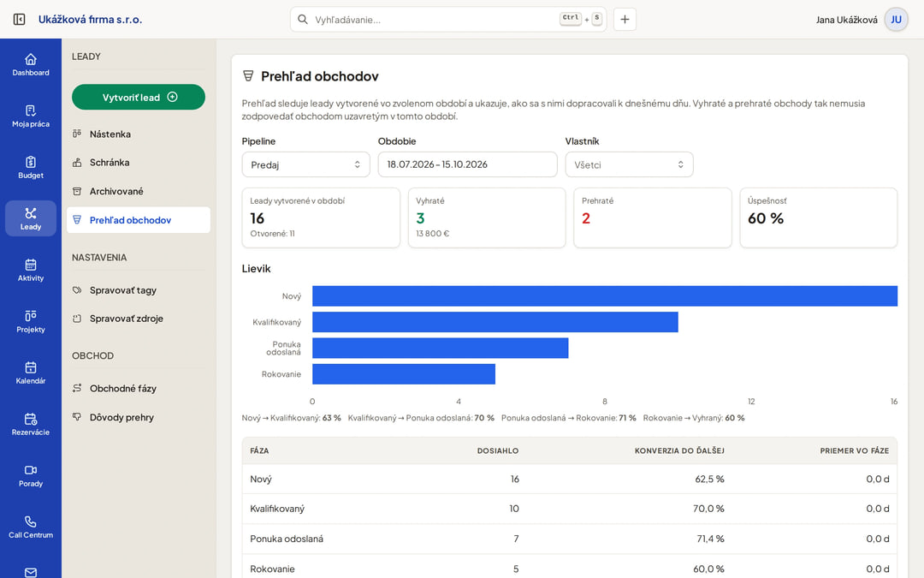Open Obchodné fázy menu item

139,388
